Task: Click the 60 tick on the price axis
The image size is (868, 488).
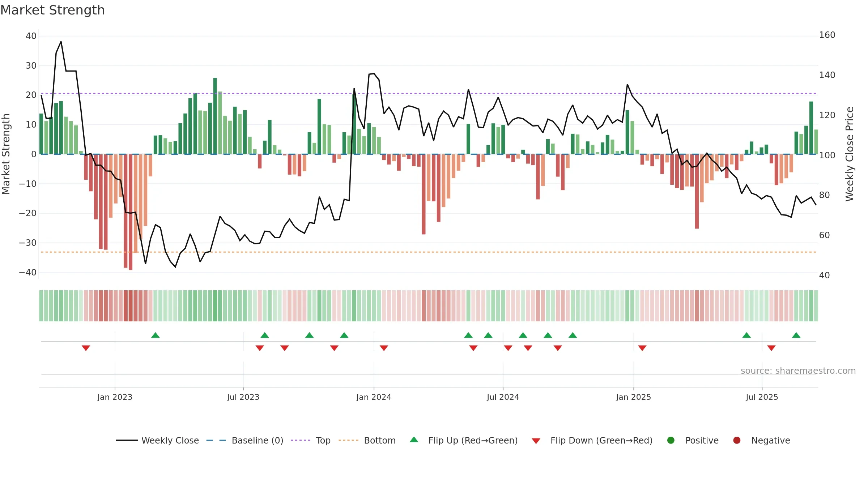Action: pos(824,235)
